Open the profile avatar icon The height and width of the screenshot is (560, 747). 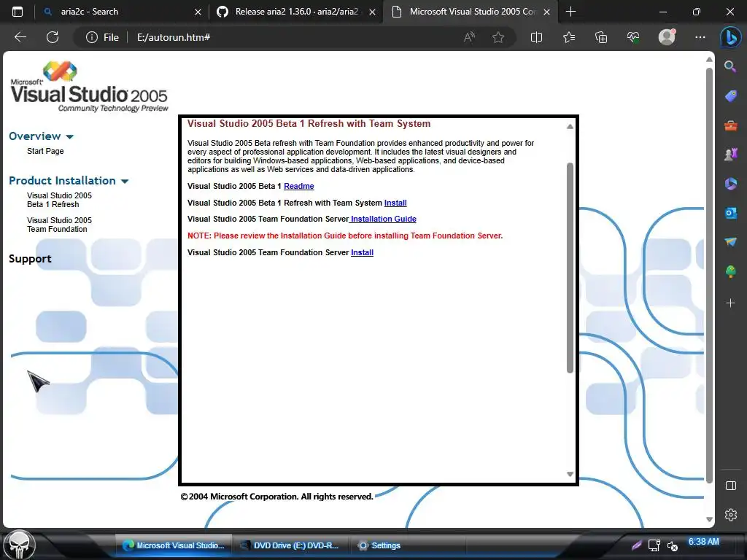(x=667, y=36)
